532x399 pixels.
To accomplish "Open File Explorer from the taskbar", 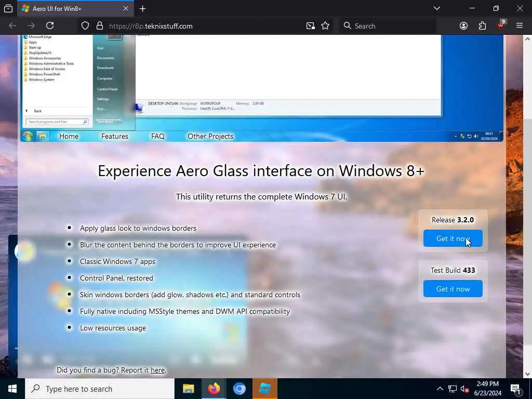I will (188, 389).
